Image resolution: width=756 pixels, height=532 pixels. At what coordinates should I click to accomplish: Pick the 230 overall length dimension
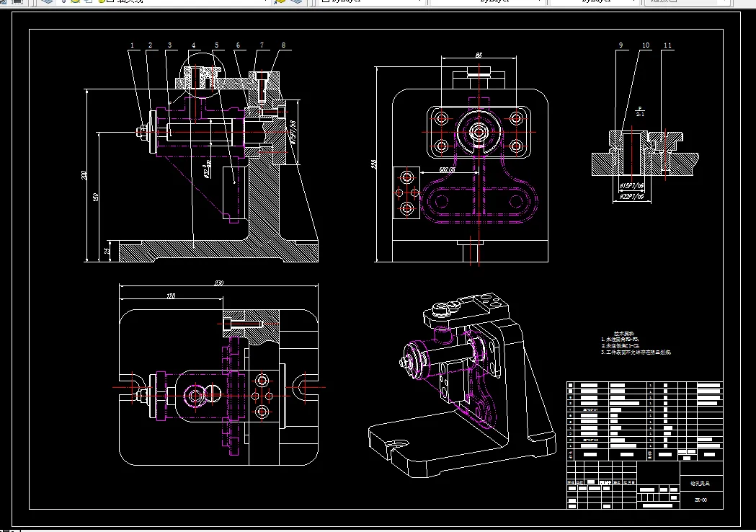219,283
